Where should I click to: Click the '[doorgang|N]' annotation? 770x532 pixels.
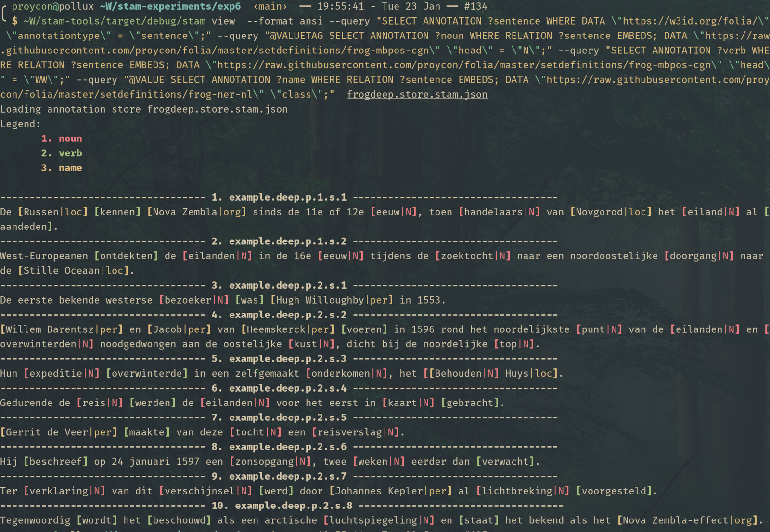click(699, 256)
